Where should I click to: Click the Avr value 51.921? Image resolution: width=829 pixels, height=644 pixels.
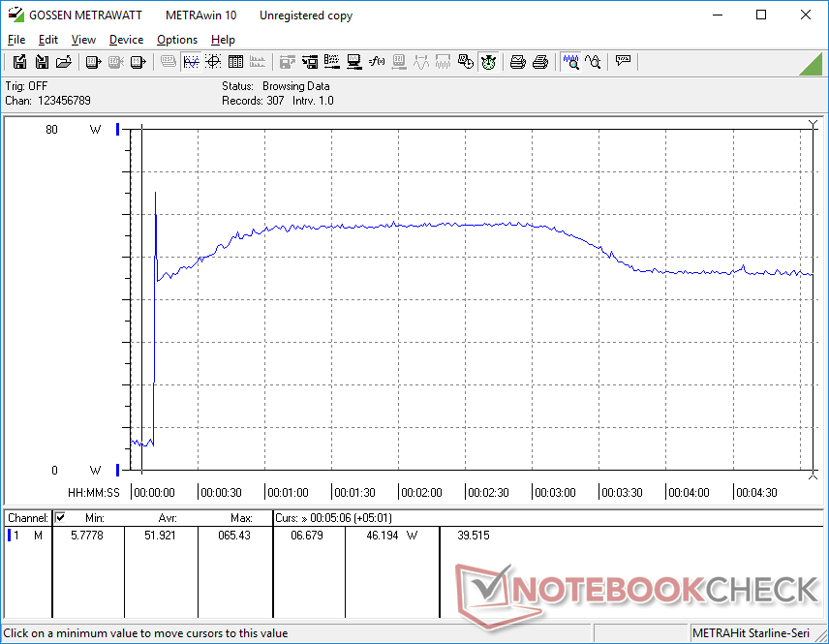point(160,536)
